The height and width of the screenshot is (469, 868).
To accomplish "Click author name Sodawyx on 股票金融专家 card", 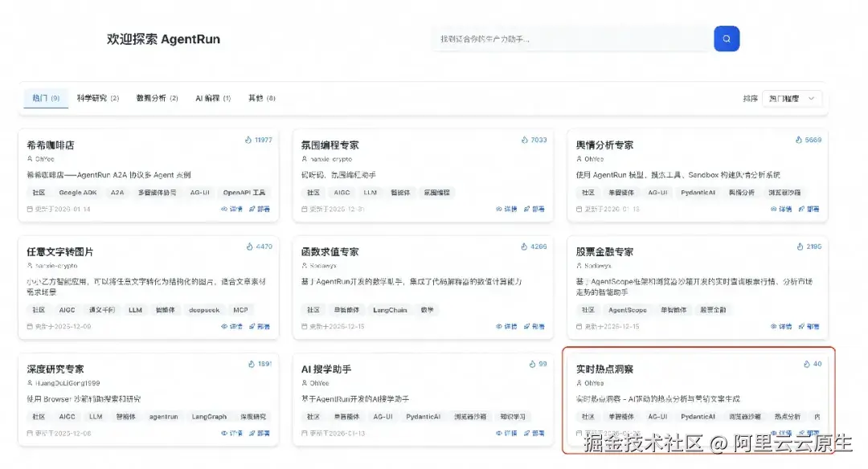I will point(598,266).
